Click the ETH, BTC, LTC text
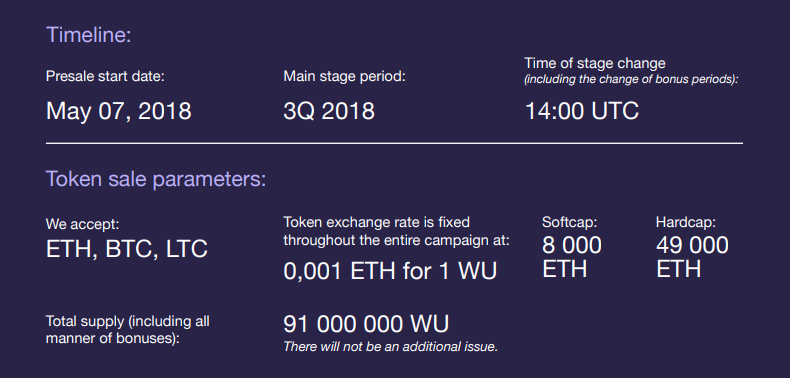Image resolution: width=790 pixels, height=378 pixels. pyautogui.click(x=126, y=249)
